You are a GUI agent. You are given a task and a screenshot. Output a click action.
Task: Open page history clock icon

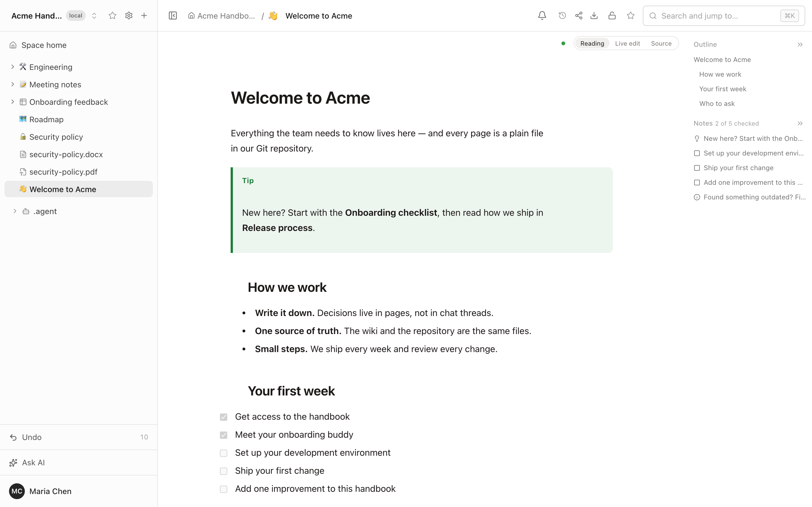562,16
